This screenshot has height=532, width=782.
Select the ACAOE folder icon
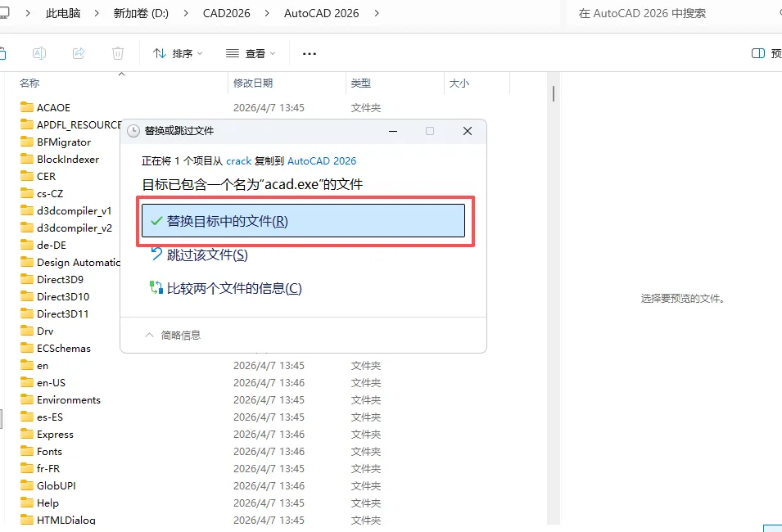pyautogui.click(x=27, y=107)
